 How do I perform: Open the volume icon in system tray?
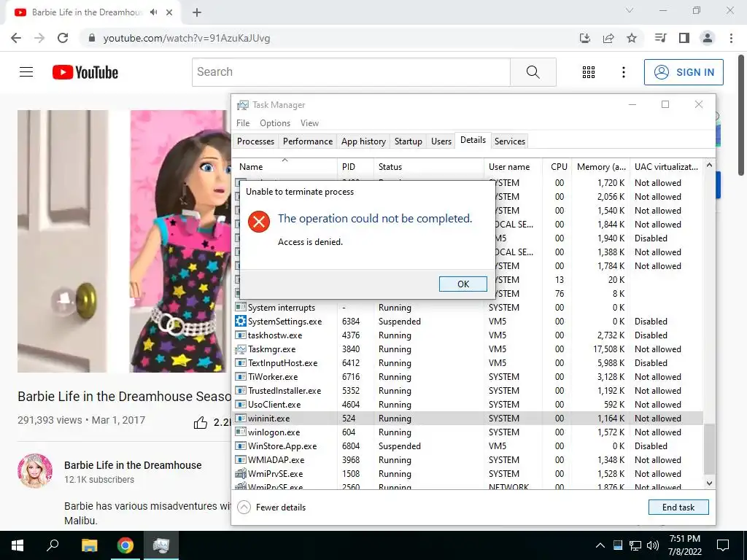[x=653, y=545]
